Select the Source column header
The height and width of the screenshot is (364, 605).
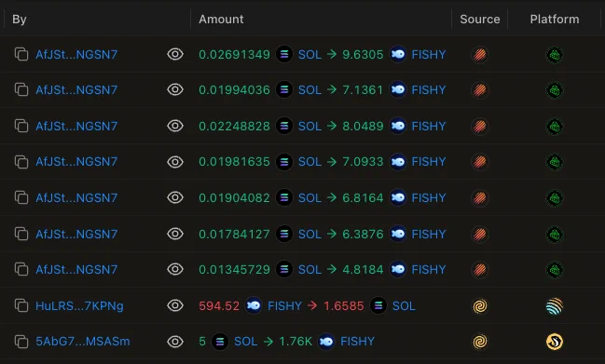pos(479,20)
